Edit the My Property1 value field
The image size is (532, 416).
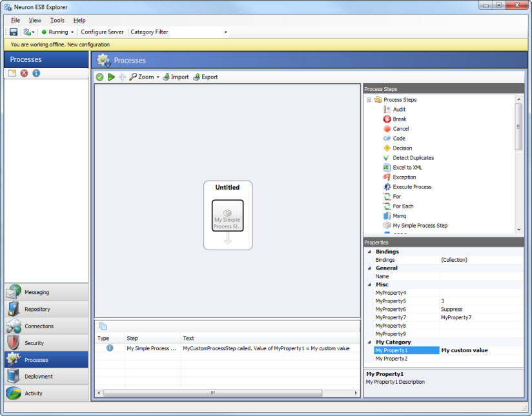click(x=481, y=350)
